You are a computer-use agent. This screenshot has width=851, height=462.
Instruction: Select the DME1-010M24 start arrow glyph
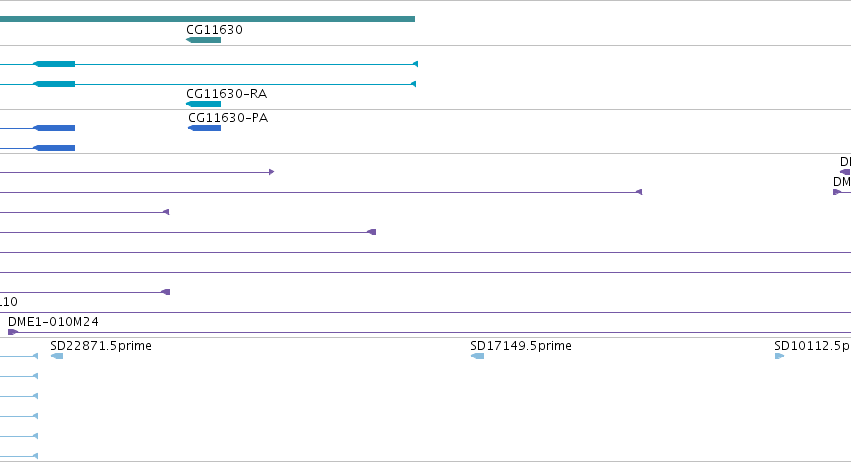pos(13,332)
